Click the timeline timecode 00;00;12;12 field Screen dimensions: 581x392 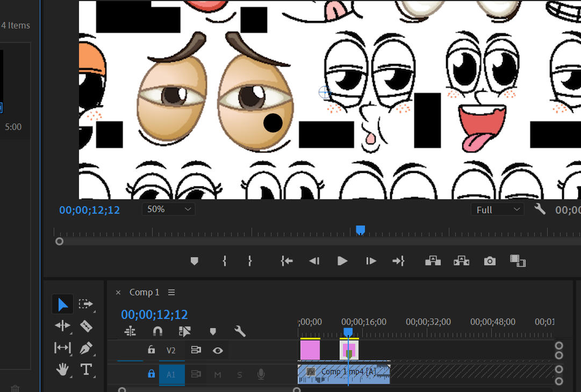(154, 315)
